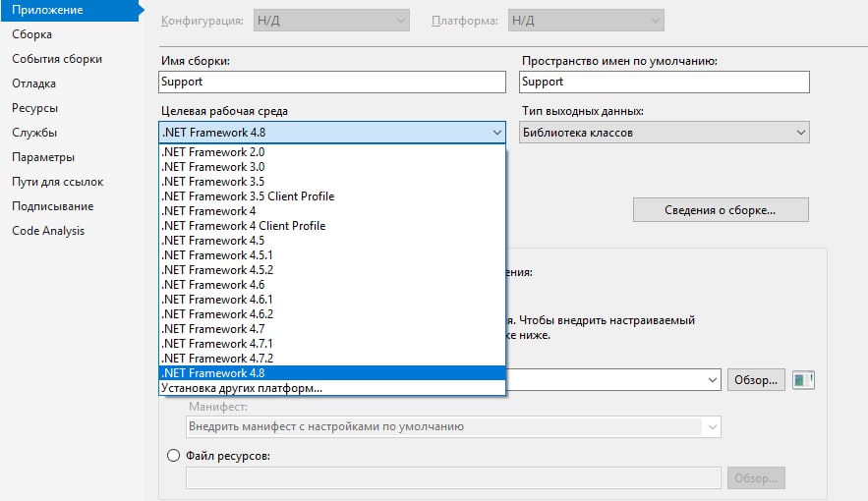Viewport: 868px width, 501px height.
Task: Select .NET Framework 4 Client Profile
Action: tap(332, 226)
